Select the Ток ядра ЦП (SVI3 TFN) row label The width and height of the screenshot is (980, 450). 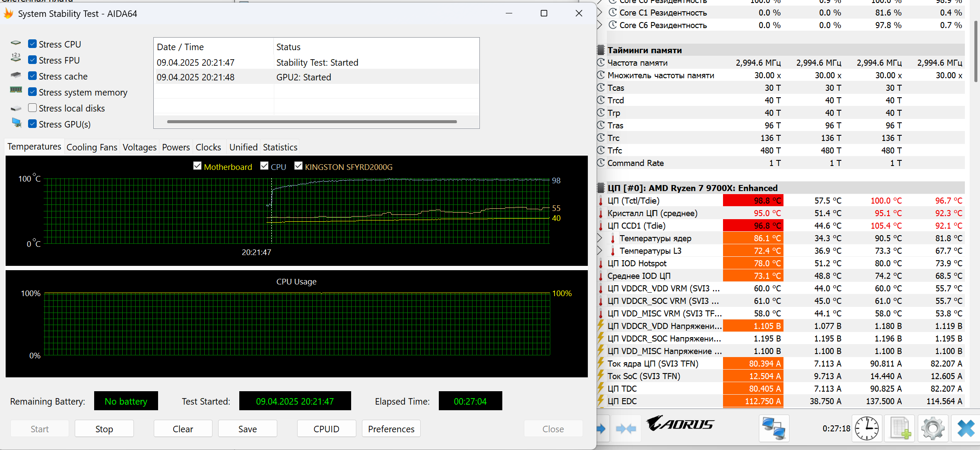[x=653, y=364]
